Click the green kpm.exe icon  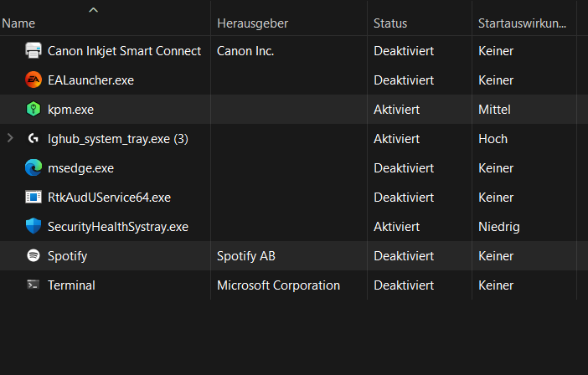[34, 110]
